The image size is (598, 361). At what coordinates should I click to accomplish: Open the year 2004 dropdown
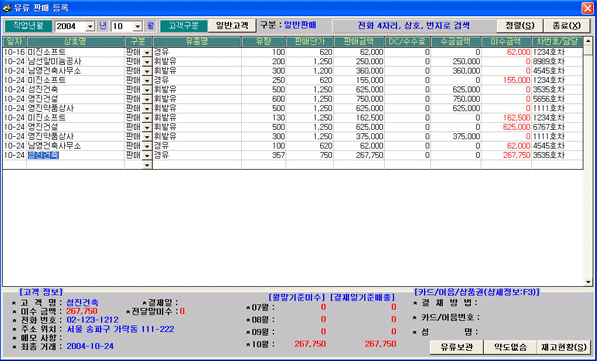pyautogui.click(x=90, y=26)
